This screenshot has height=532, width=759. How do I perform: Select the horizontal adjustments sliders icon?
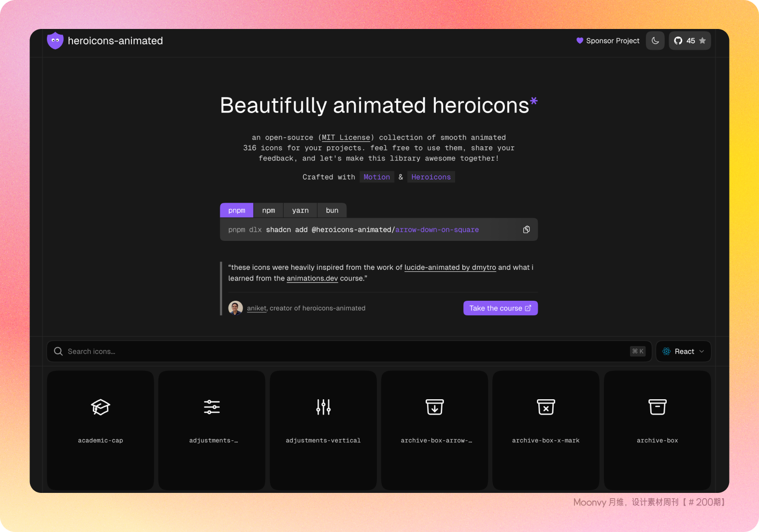pyautogui.click(x=212, y=407)
